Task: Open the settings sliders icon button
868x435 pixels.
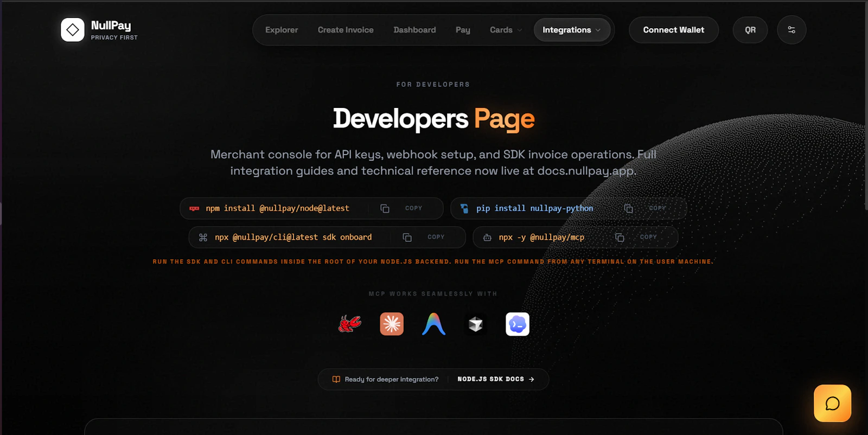Action: (792, 30)
